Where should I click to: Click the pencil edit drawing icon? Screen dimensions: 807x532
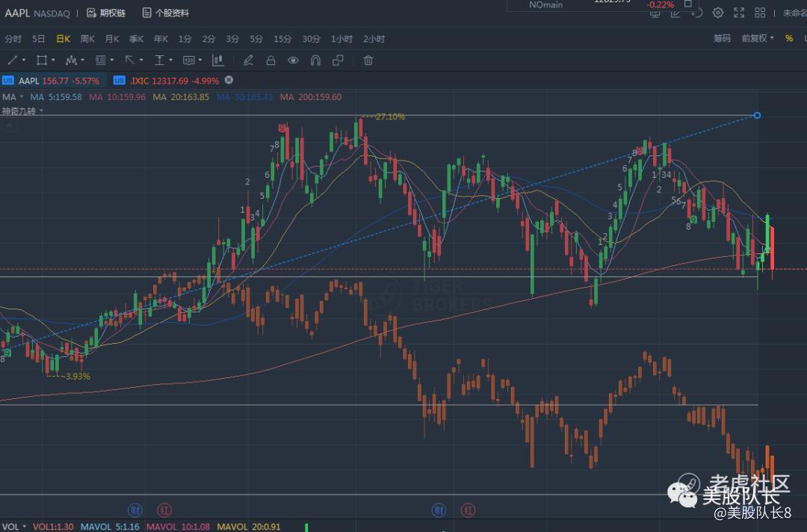tap(248, 61)
